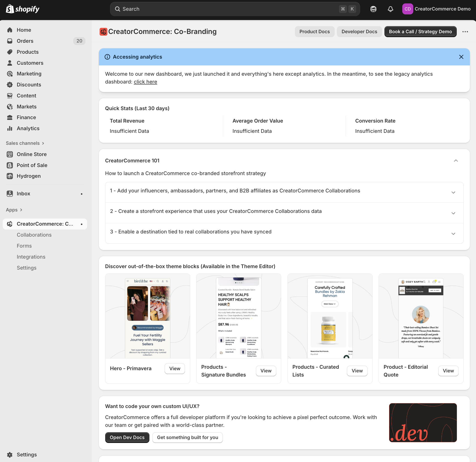Open the Sidekick assistant icon
The image size is (476, 462).
373,9
